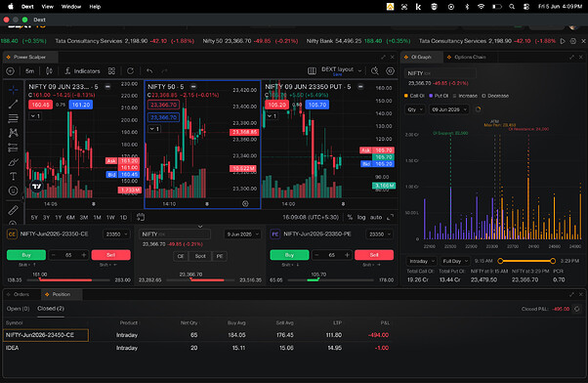
Task: Click the chart refresh/replay icon
Action: click(130, 71)
